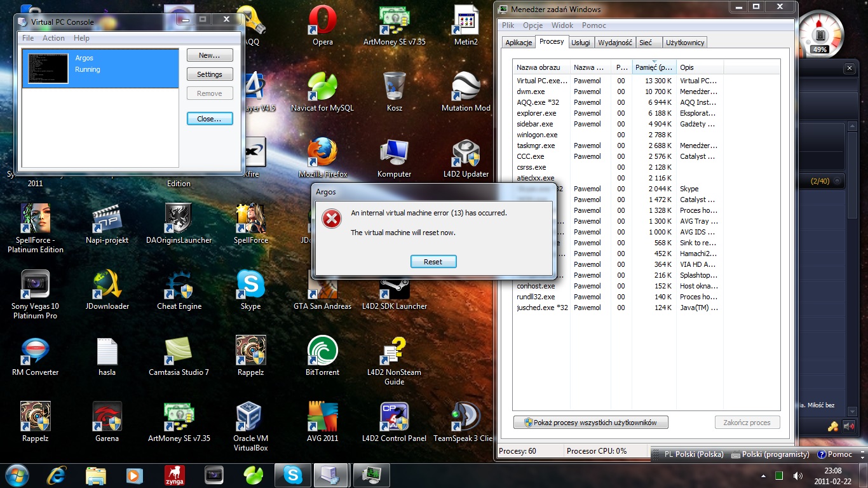Launch Metin2 from the desktop
The width and height of the screenshot is (868, 488).
pos(466,25)
